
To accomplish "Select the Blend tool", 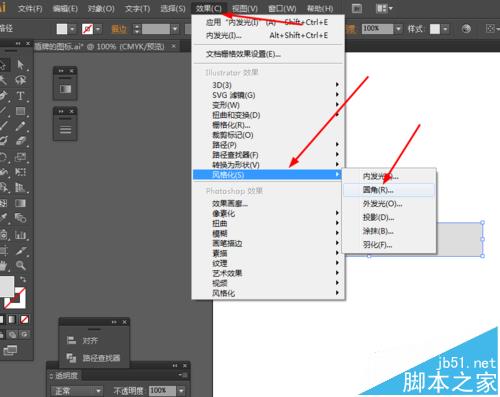I will [21, 218].
